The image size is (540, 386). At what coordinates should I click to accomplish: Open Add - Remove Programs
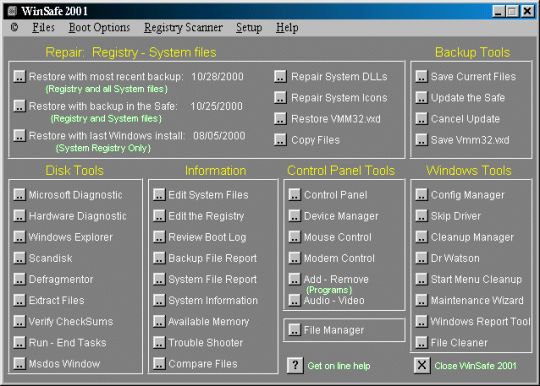point(294,279)
